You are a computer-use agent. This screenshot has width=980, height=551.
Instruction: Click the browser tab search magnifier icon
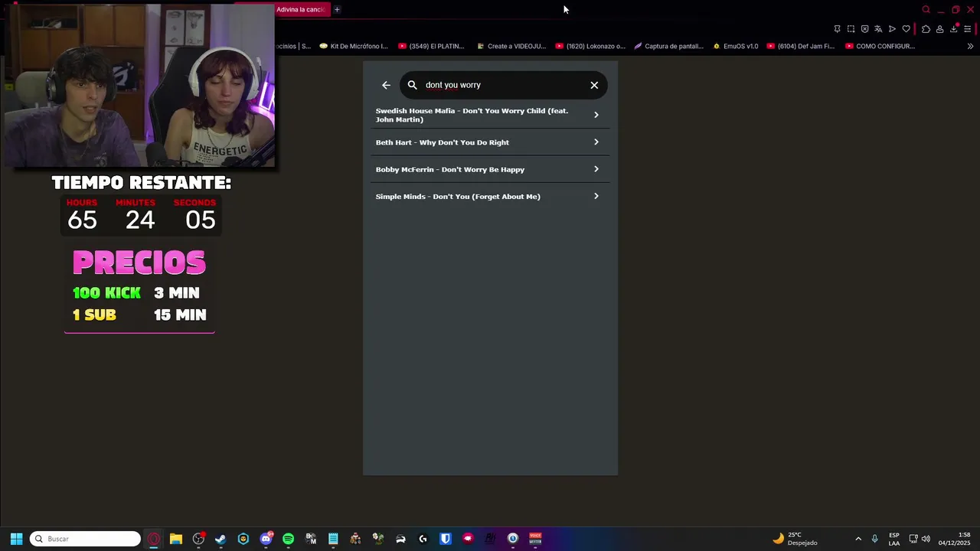926,9
